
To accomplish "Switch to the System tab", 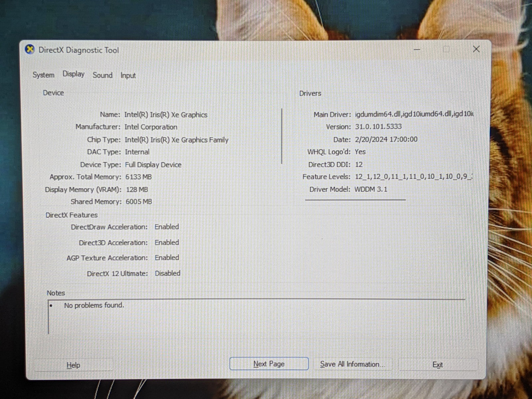I will [43, 75].
